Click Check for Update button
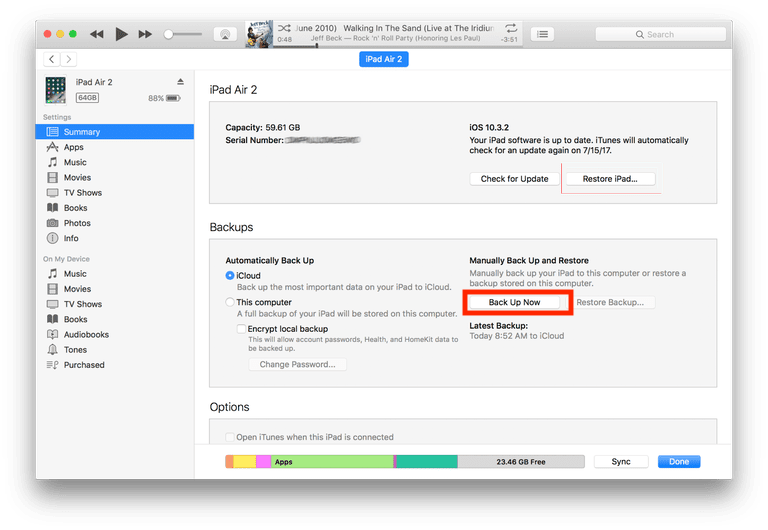Viewport: 768px width, 530px height. [x=514, y=179]
